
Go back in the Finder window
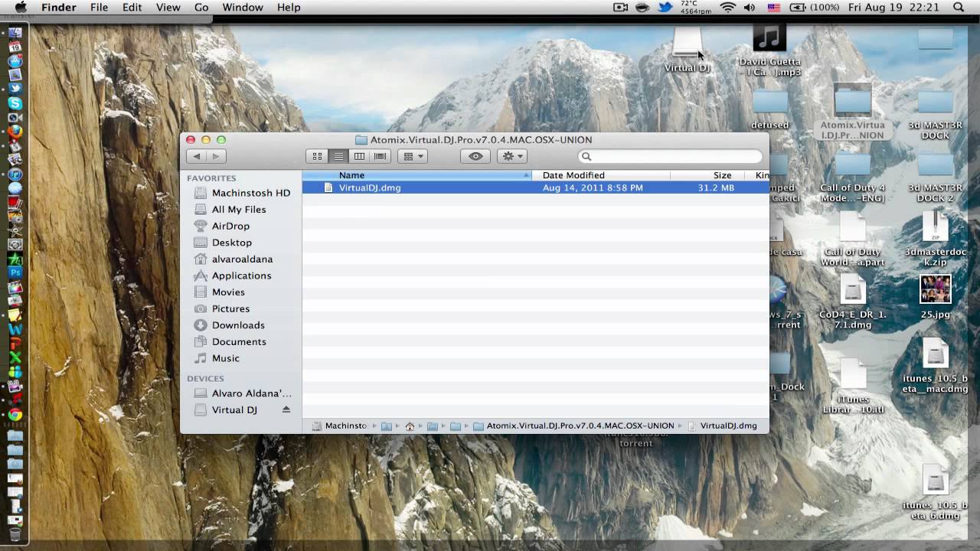[x=197, y=156]
